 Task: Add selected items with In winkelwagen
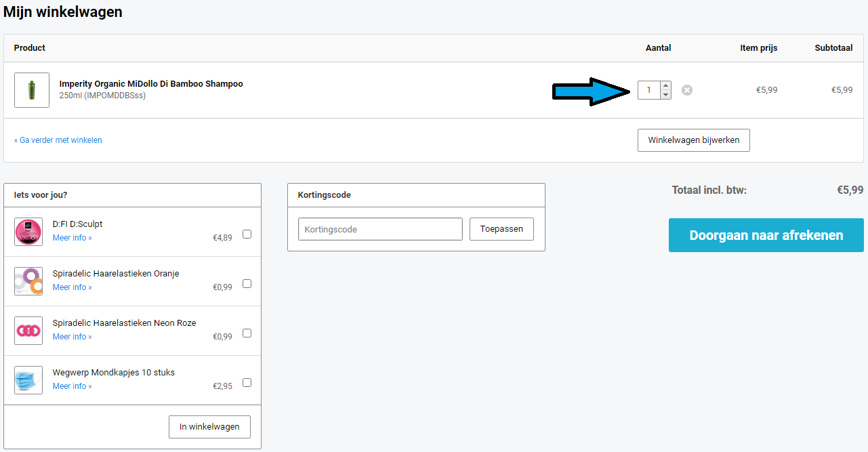[x=209, y=427]
